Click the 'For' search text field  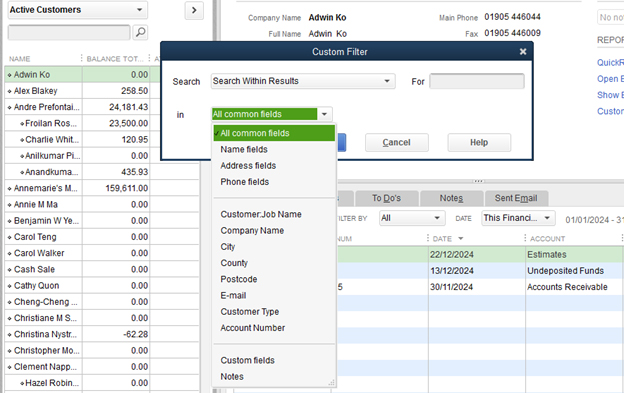[x=477, y=82]
